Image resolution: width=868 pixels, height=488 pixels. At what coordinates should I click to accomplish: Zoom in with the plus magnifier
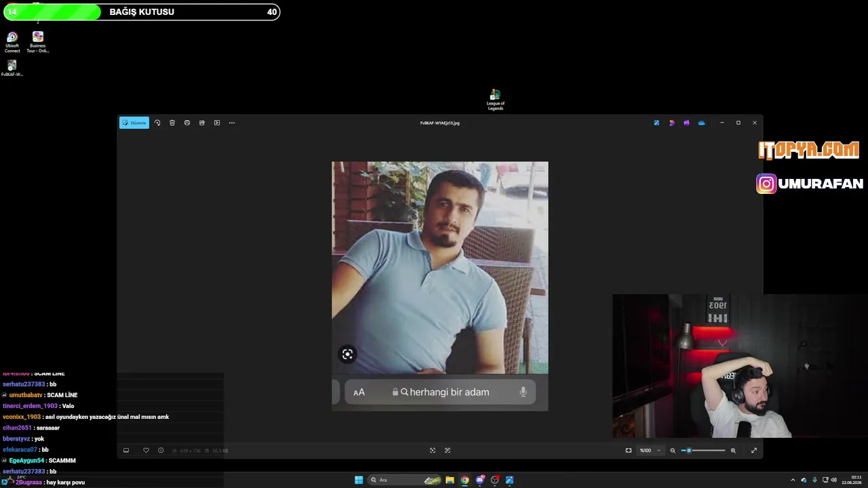point(733,450)
